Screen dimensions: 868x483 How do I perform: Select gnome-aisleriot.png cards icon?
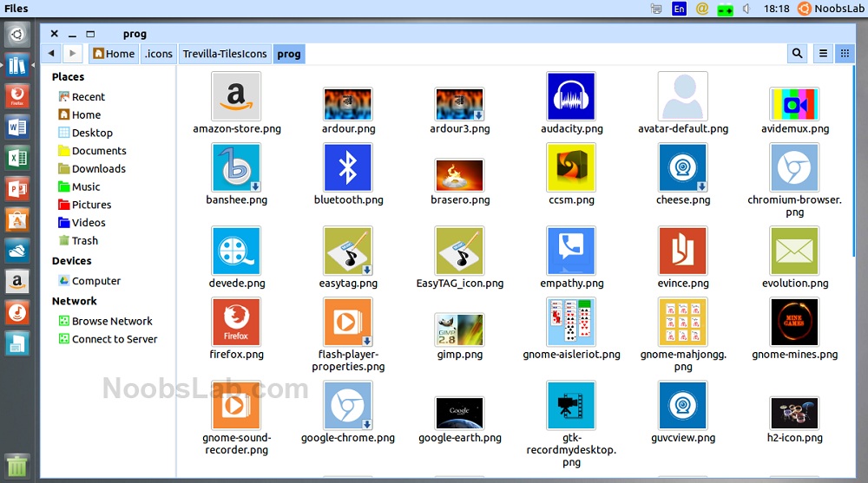[571, 322]
